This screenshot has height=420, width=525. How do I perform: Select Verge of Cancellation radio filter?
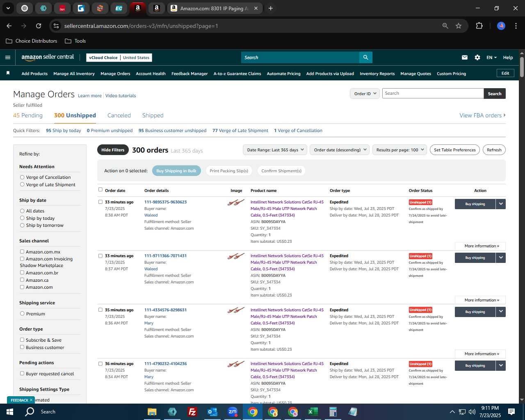(x=22, y=177)
